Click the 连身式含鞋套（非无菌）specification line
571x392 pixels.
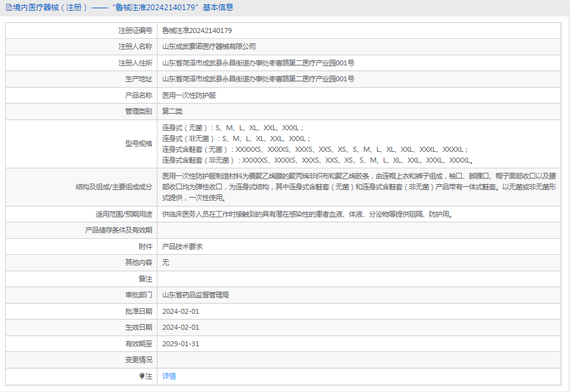[318, 160]
